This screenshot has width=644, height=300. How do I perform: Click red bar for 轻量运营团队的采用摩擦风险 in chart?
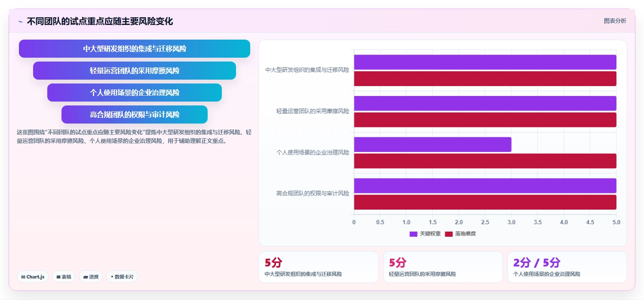click(x=485, y=120)
